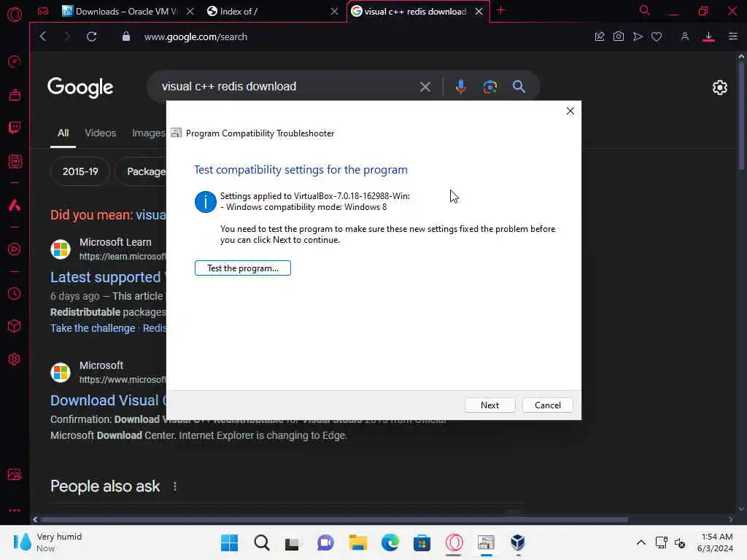Open History clock icon in sidebar
Image resolution: width=747 pixels, height=560 pixels.
(x=15, y=294)
